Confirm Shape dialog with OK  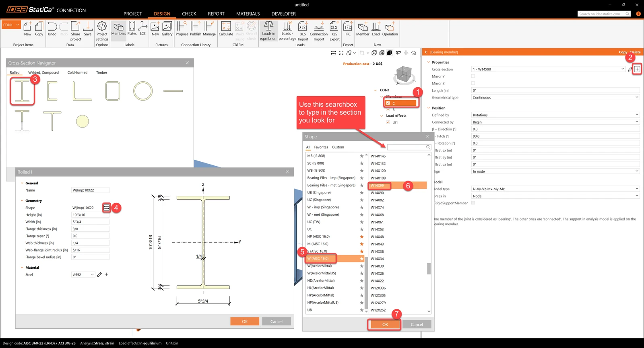pos(385,325)
